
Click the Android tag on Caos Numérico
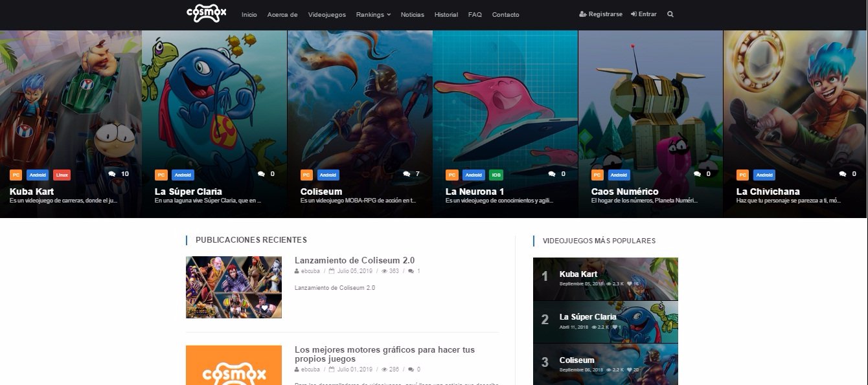[619, 175]
